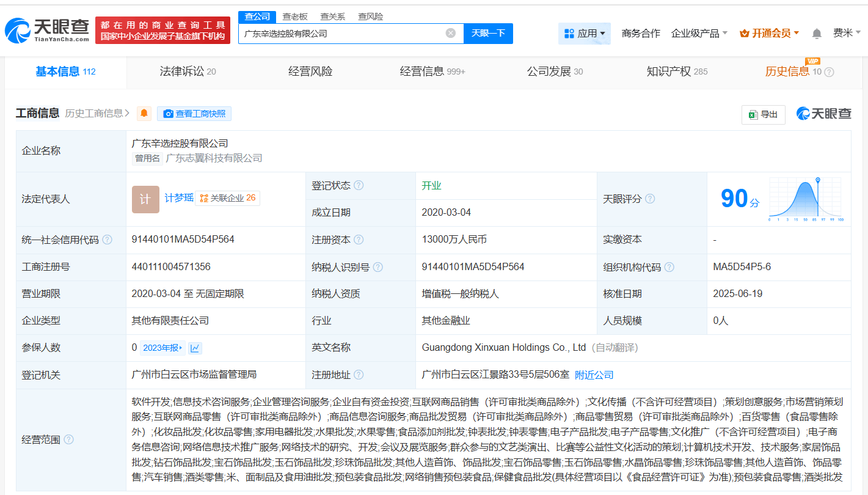Click help icon next to 登记状态

pos(359,185)
